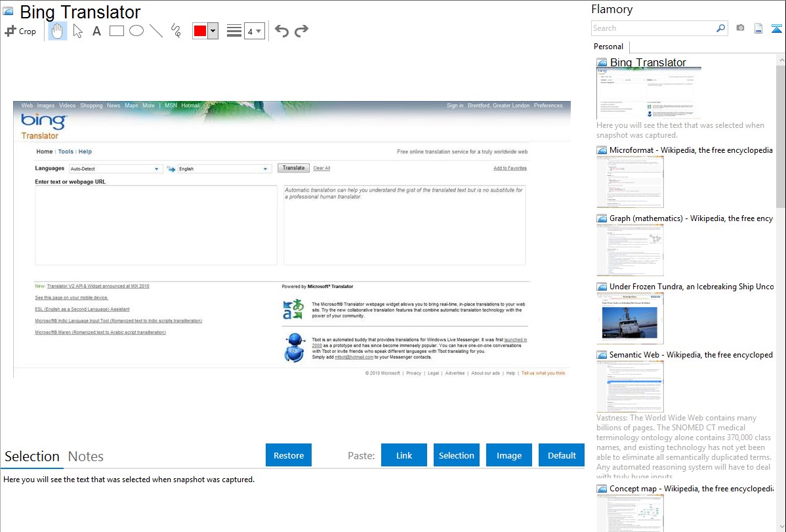Click the Help link beside Tools
The width and height of the screenshot is (786, 532).
click(x=85, y=152)
